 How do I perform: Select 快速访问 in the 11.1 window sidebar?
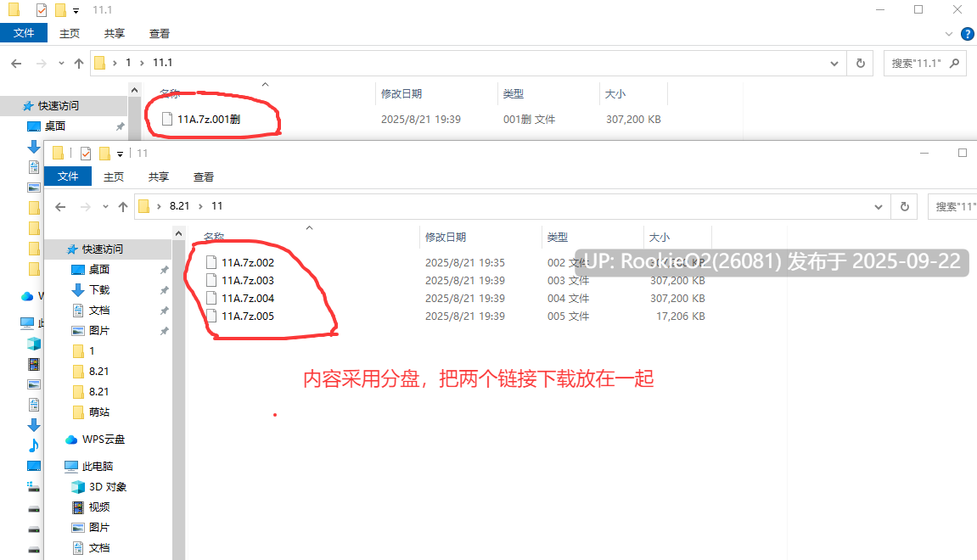59,106
